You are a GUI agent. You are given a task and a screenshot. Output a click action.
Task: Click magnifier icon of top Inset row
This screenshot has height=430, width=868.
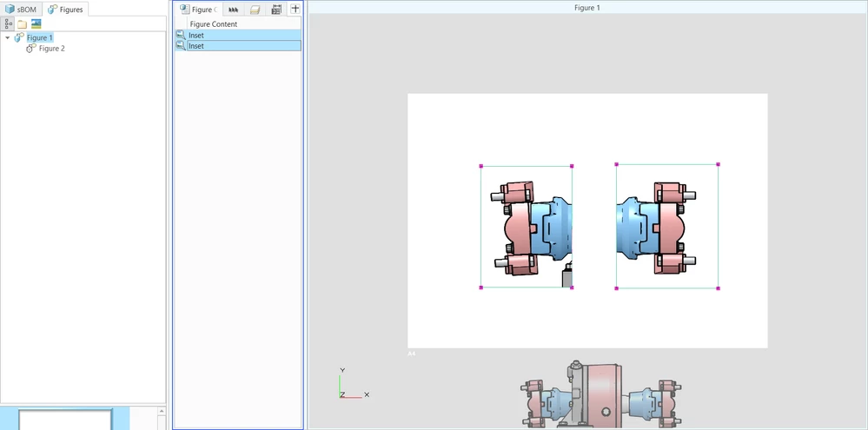[x=181, y=35]
